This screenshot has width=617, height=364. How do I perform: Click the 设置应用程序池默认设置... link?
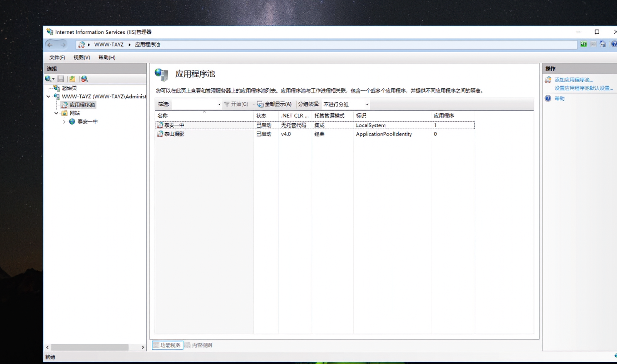(x=584, y=88)
